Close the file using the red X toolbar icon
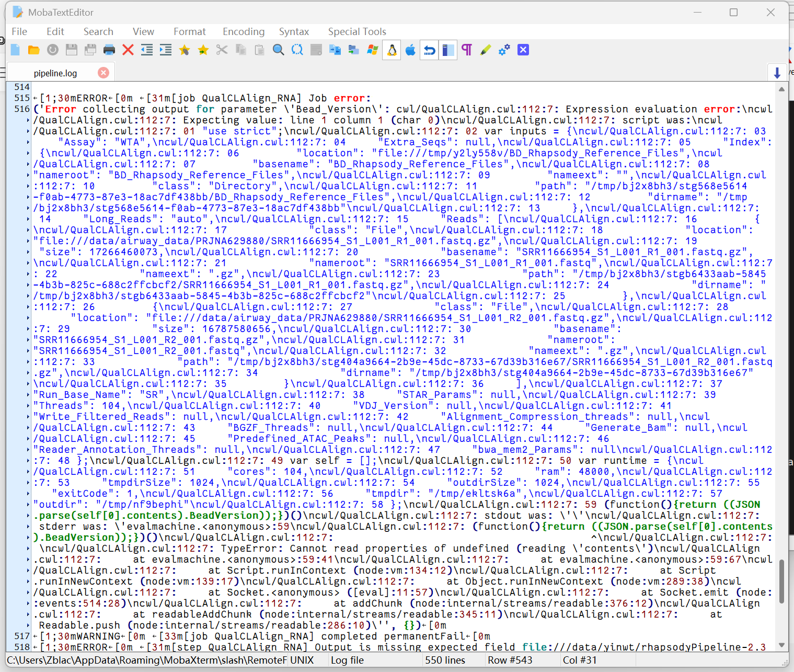The image size is (794, 672). (x=128, y=50)
